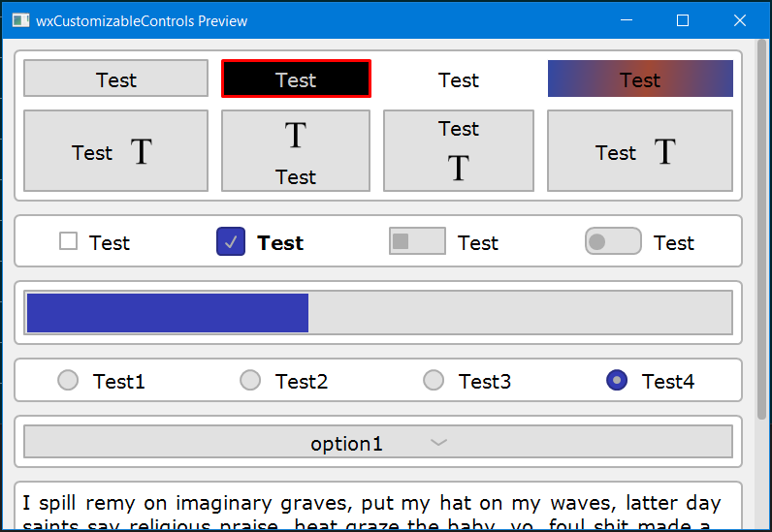
Task: Uncheck the blue checked Test checkbox
Action: pyautogui.click(x=231, y=242)
